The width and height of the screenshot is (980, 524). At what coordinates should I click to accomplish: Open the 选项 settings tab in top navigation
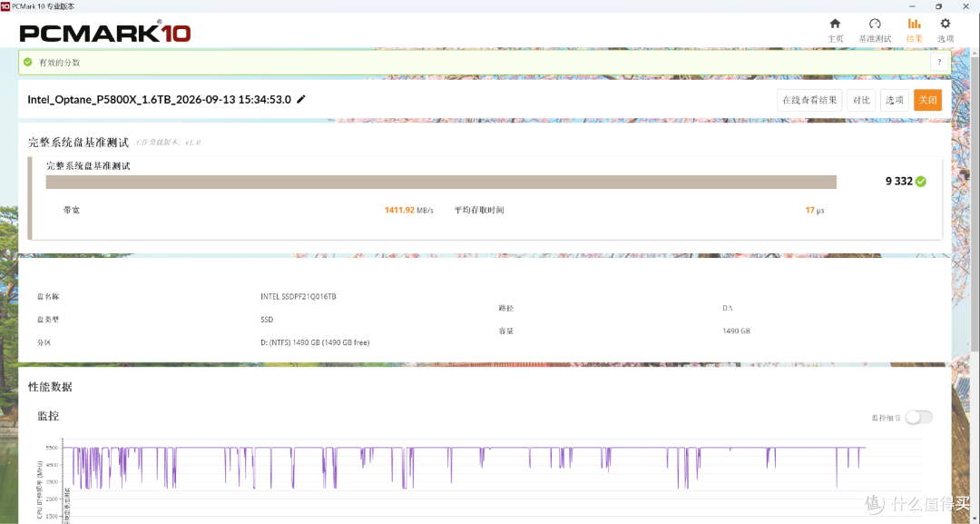(946, 30)
